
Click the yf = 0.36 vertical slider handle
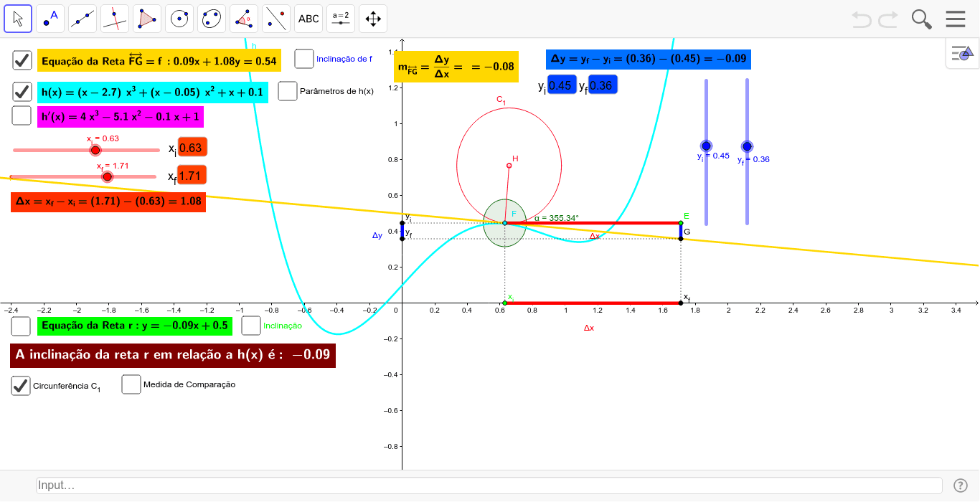point(747,146)
